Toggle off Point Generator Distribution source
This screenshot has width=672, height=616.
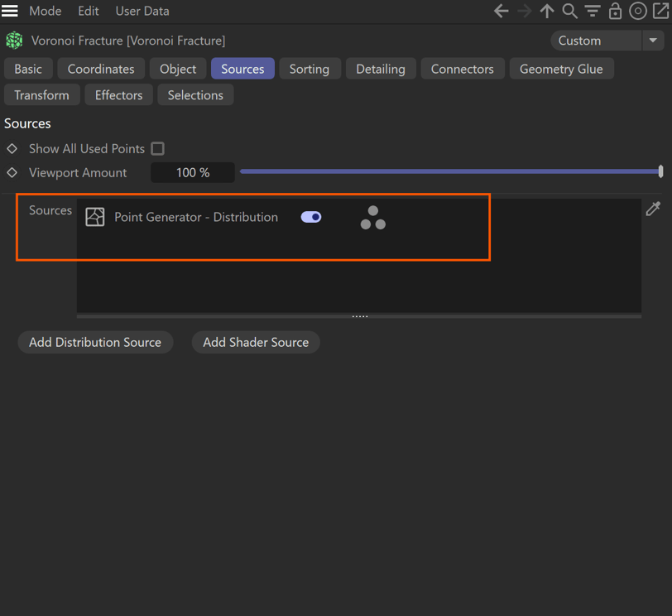[x=311, y=217]
